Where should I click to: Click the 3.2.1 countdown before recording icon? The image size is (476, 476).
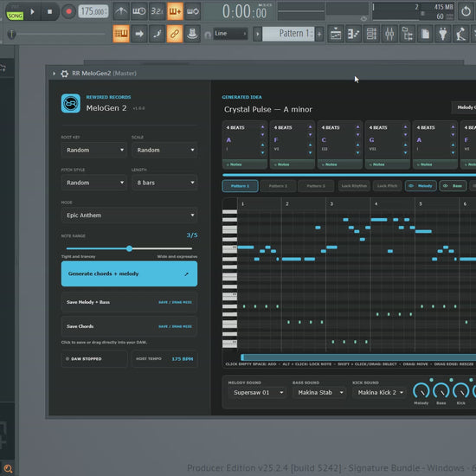[x=157, y=11]
